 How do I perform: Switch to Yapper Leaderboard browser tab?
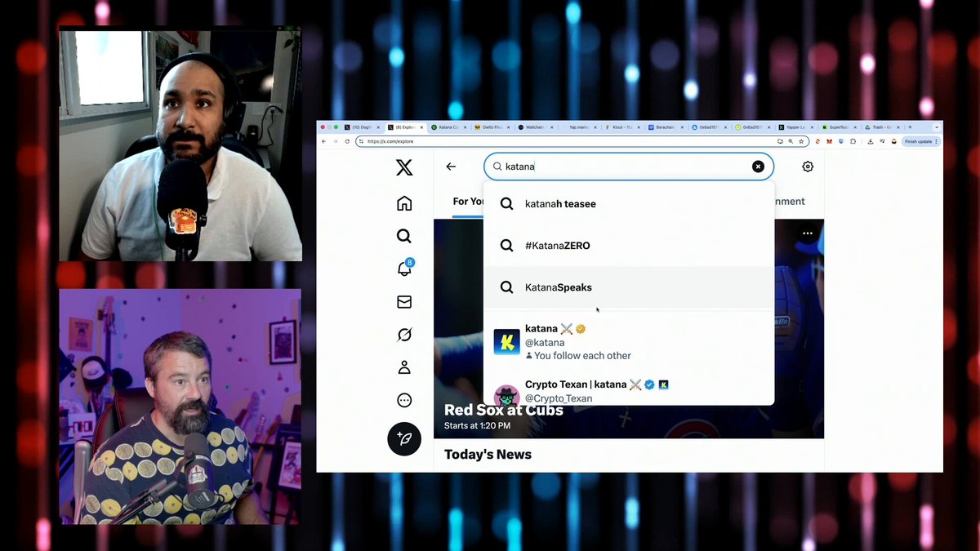tap(796, 127)
